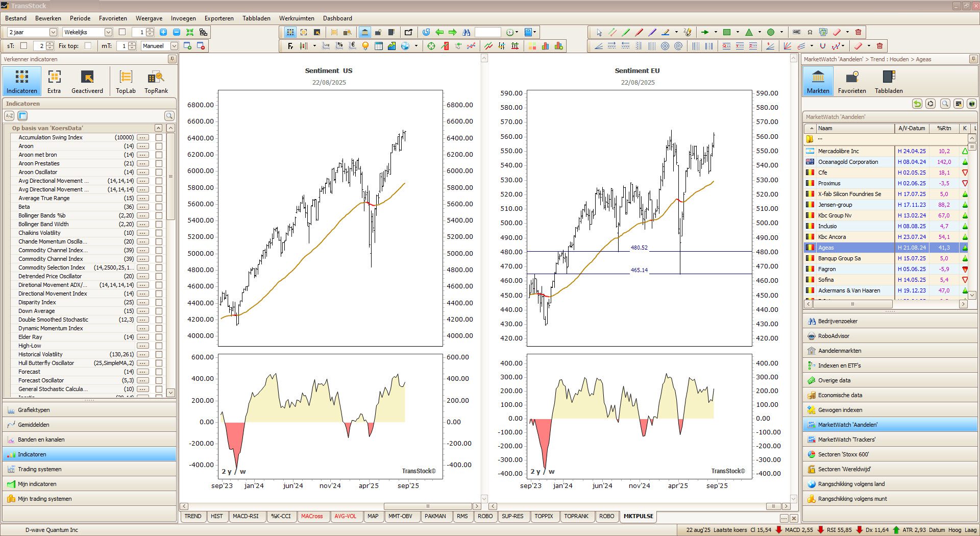Click the yellow lightbulb icon
Viewport: 980px width, 536px height.
[x=365, y=46]
